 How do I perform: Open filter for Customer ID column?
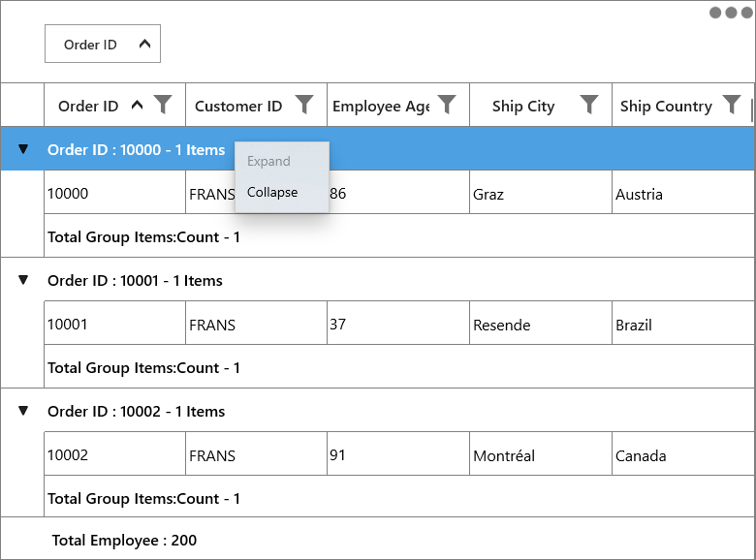pyautogui.click(x=304, y=104)
